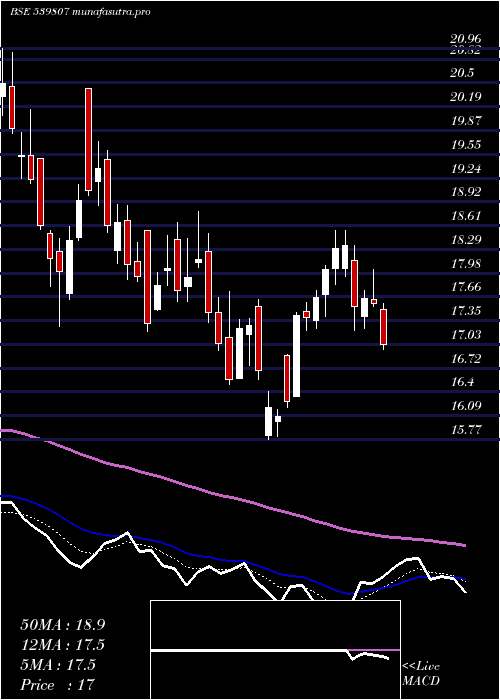Click the BSE 539807 munafasutra.pro title
Viewport: 500px width, 700px height.
[x=80, y=12]
